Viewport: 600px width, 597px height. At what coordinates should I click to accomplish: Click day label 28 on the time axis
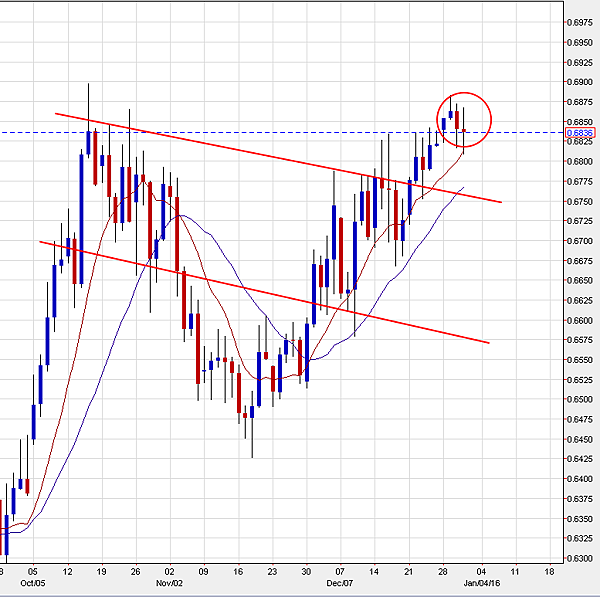(x=443, y=572)
